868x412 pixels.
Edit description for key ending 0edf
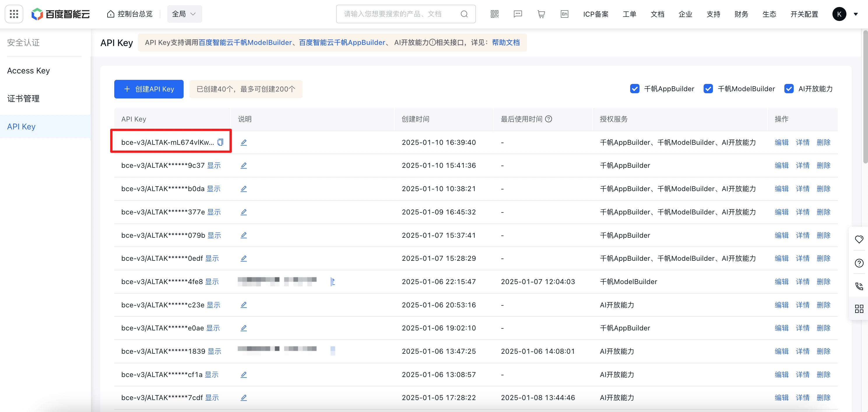(x=244, y=258)
